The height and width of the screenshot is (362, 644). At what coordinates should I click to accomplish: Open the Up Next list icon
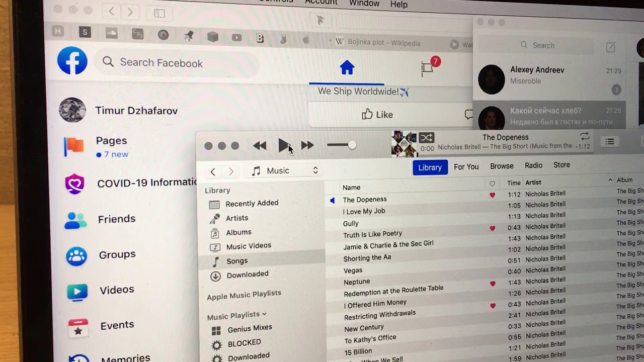click(610, 142)
